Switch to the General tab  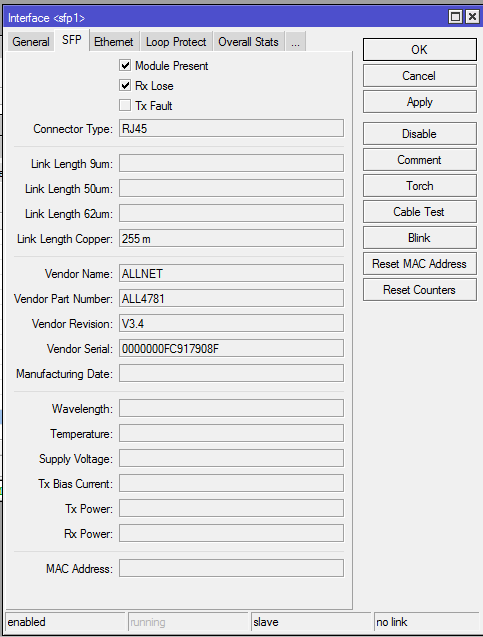tap(31, 42)
